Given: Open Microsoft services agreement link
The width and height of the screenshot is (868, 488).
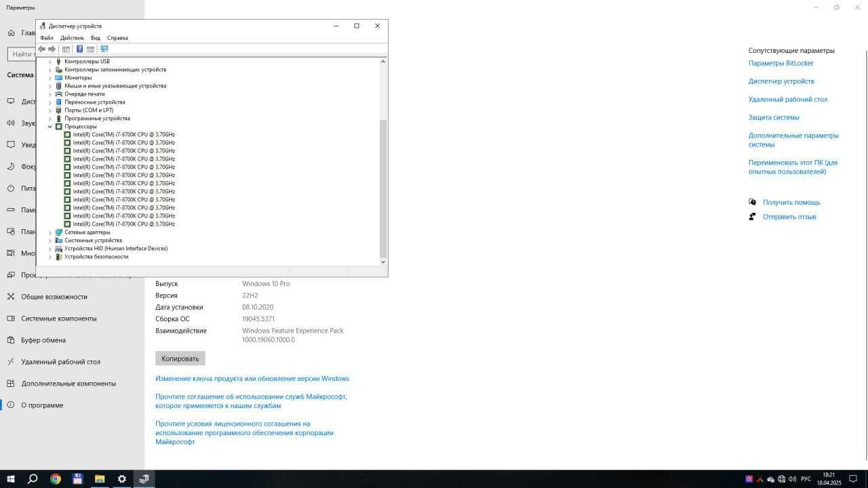Looking at the screenshot, I should [x=251, y=401].
